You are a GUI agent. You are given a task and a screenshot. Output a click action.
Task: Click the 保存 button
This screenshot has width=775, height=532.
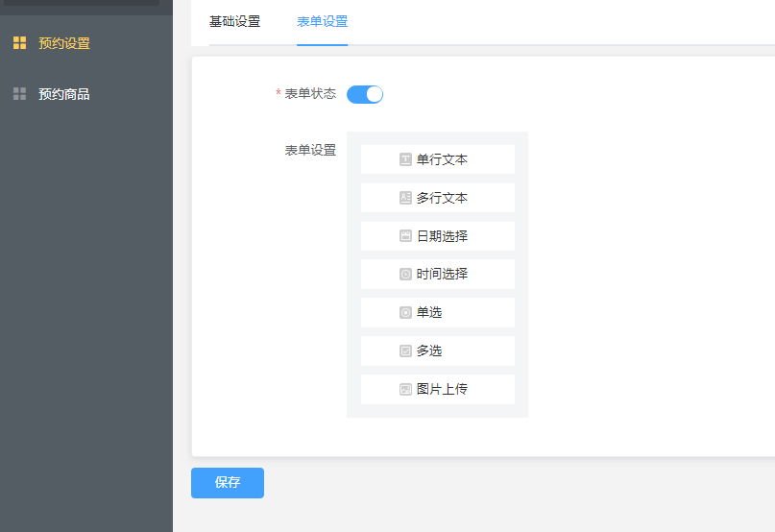coord(228,483)
